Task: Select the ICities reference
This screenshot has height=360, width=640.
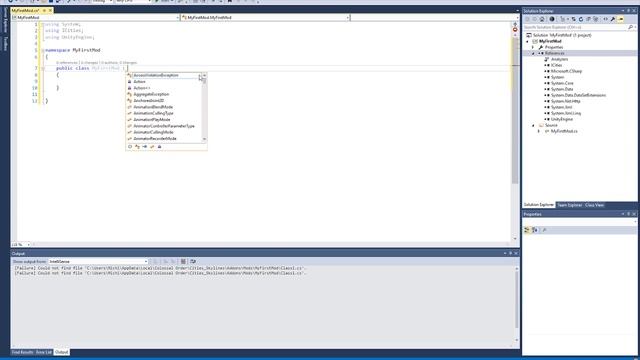Action: (x=556, y=65)
